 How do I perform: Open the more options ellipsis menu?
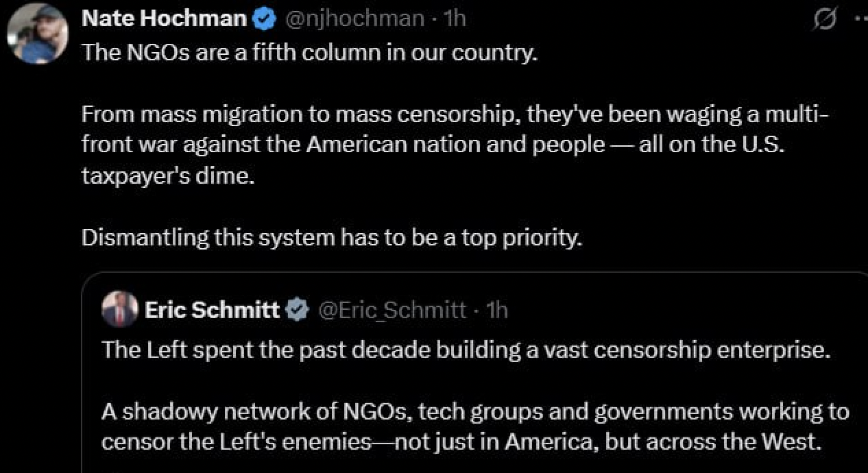coord(860,21)
